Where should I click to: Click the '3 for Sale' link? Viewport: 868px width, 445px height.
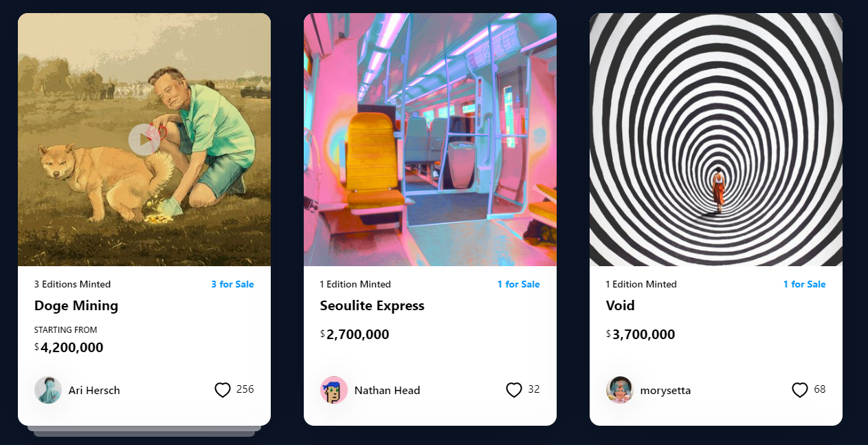232,284
